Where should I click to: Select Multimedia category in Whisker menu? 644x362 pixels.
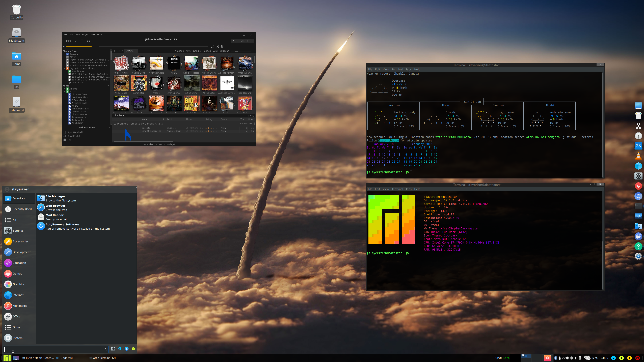(x=20, y=306)
